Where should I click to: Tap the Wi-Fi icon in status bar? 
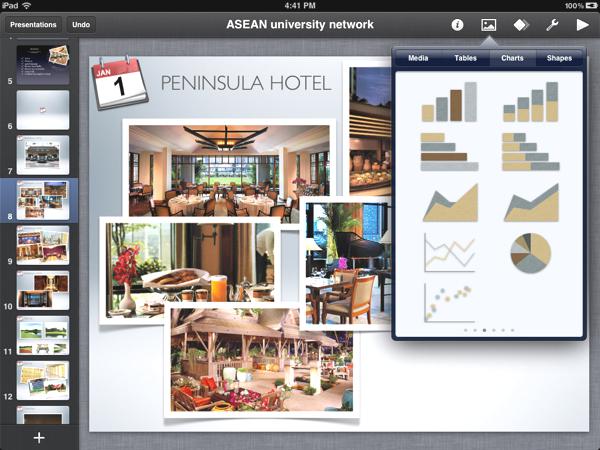pyautogui.click(x=26, y=5)
